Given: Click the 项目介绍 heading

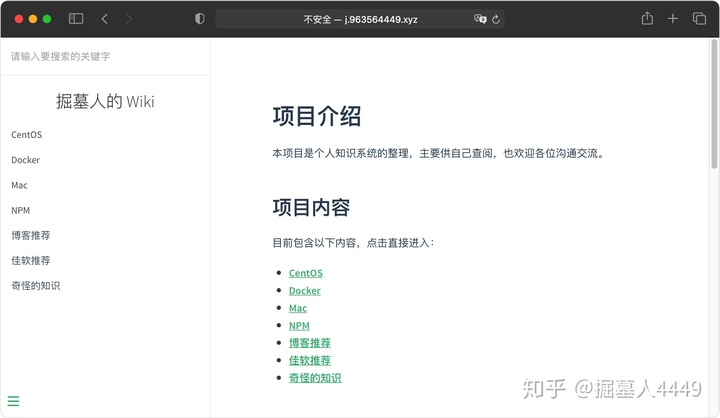Looking at the screenshot, I should pyautogui.click(x=317, y=116).
